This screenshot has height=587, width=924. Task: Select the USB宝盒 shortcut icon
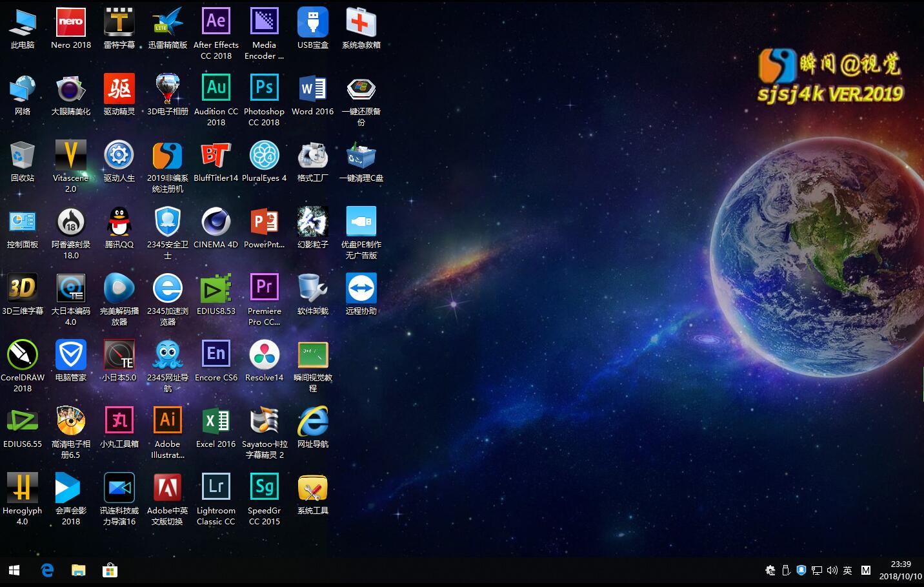pyautogui.click(x=313, y=23)
